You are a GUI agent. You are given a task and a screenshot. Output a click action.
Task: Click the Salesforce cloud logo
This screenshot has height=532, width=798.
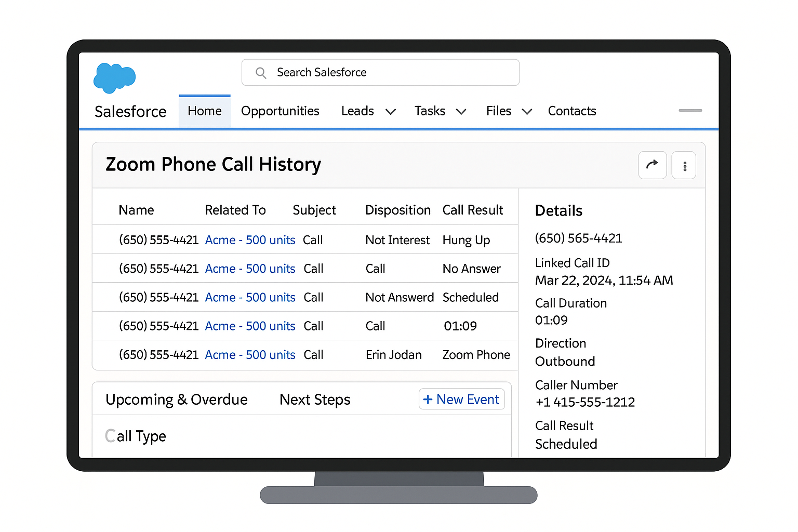[x=114, y=78]
